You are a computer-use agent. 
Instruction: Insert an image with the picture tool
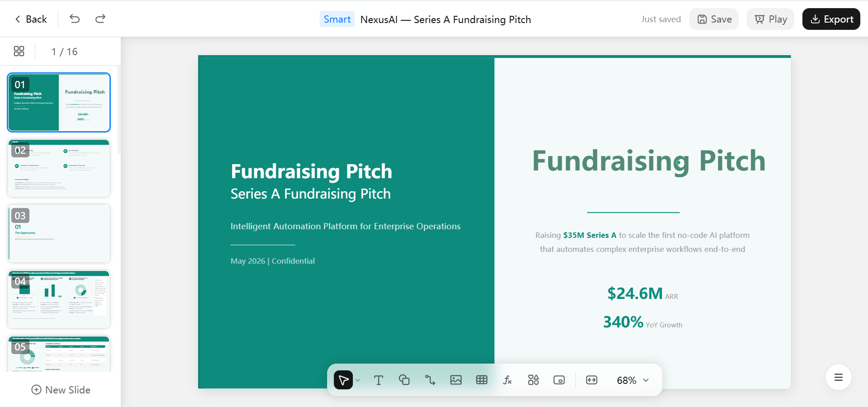(456, 380)
